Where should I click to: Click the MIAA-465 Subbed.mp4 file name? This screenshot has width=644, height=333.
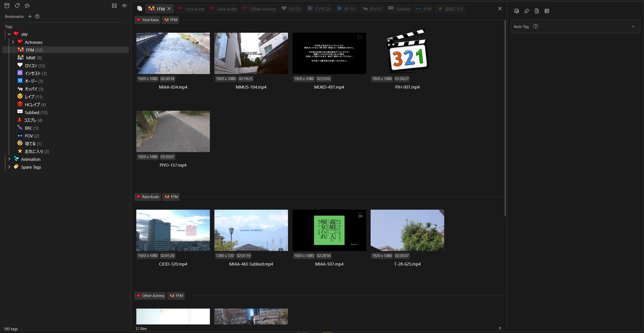(251, 264)
